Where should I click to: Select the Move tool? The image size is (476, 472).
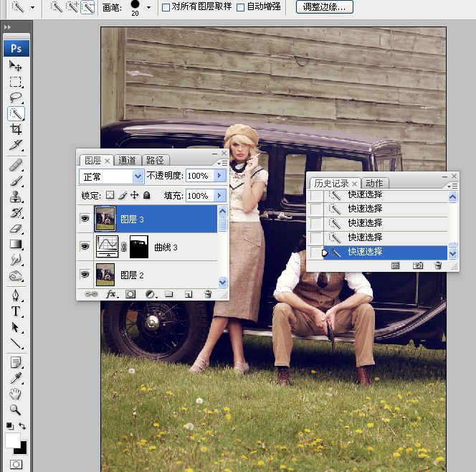pos(16,65)
